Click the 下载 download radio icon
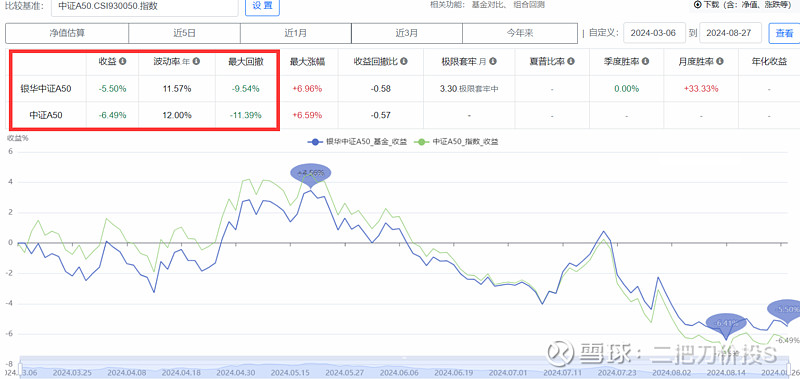This screenshot has width=800, height=379. click(698, 5)
